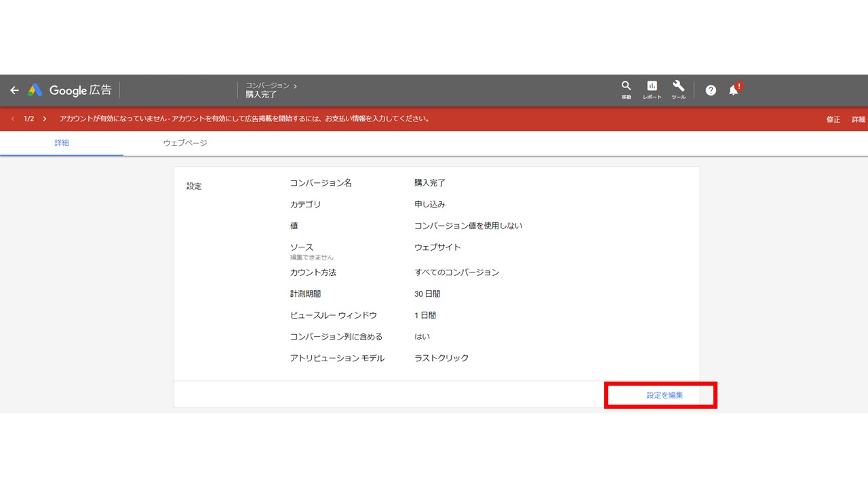Click the Google Ads logo icon
Viewport: 868px width, 488px height.
tap(35, 90)
